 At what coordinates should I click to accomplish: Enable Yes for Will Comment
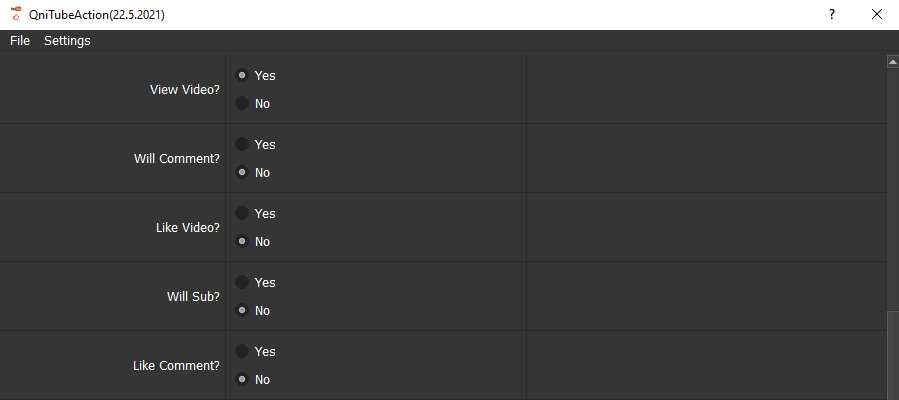point(242,144)
